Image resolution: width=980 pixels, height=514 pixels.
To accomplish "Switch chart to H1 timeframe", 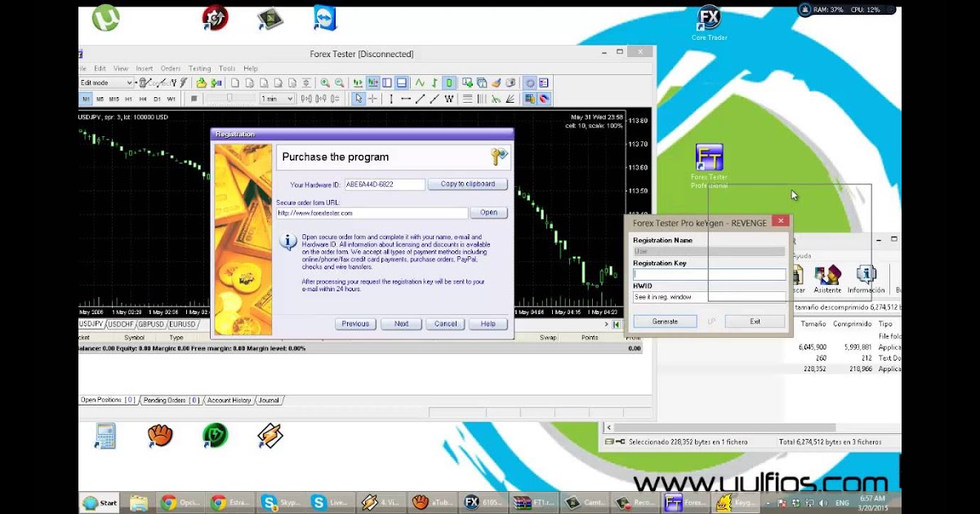I will click(x=128, y=99).
